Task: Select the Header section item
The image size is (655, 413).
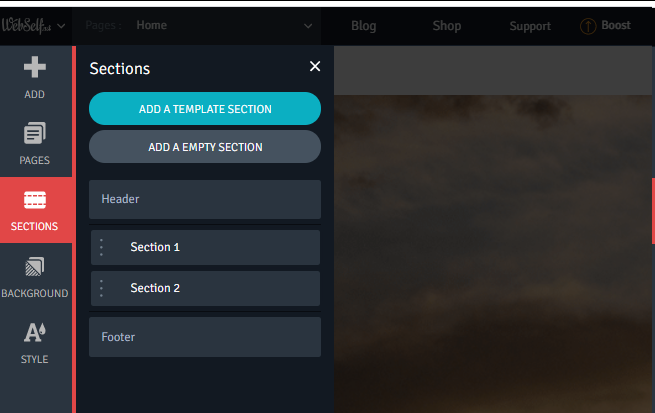Action: coord(205,199)
